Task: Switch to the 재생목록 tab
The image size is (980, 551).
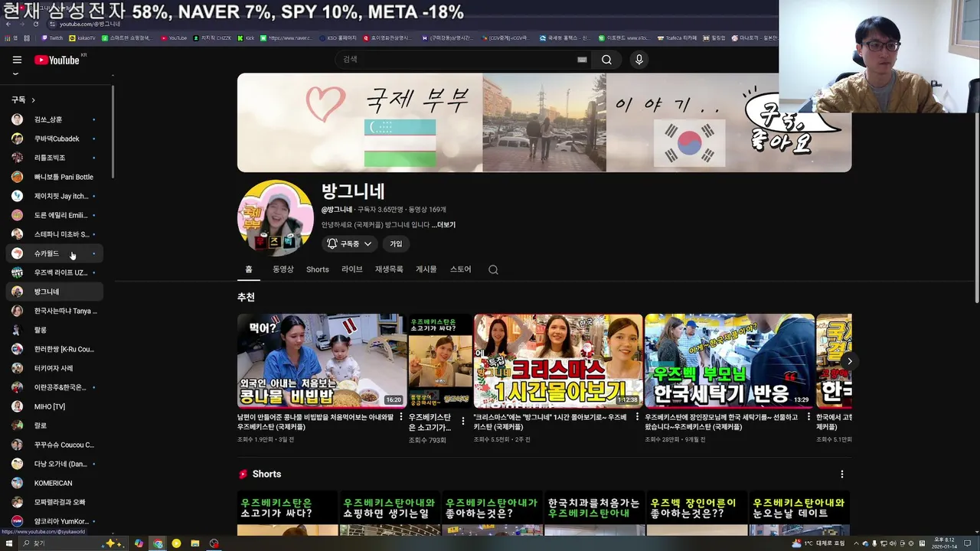Action: (389, 269)
